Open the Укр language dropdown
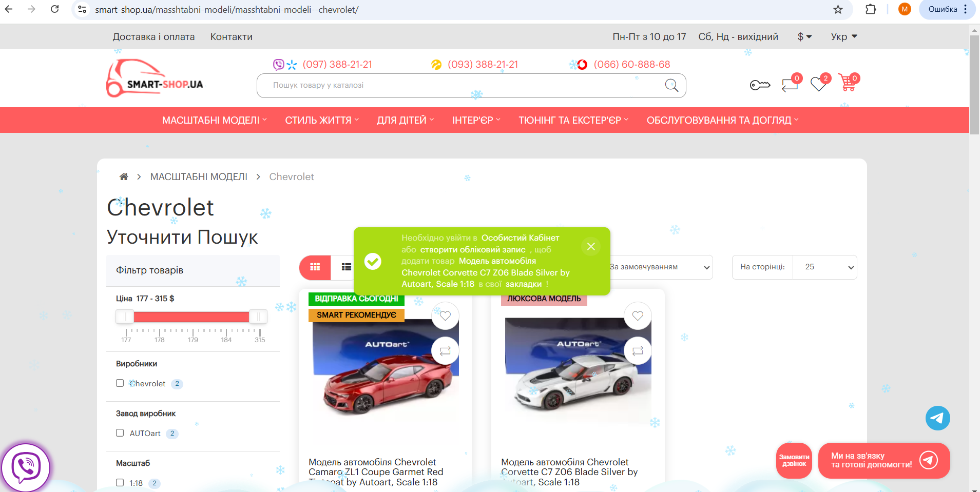980x492 pixels. [x=844, y=36]
